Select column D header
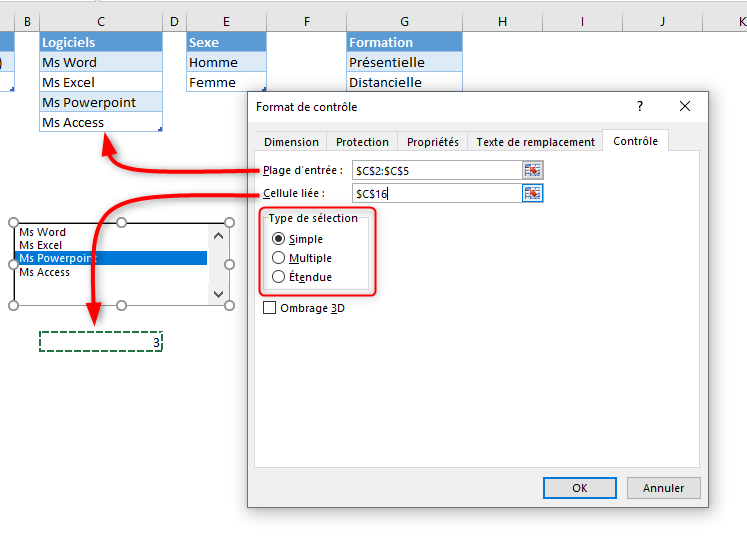The width and height of the screenshot is (747, 543). click(x=174, y=21)
